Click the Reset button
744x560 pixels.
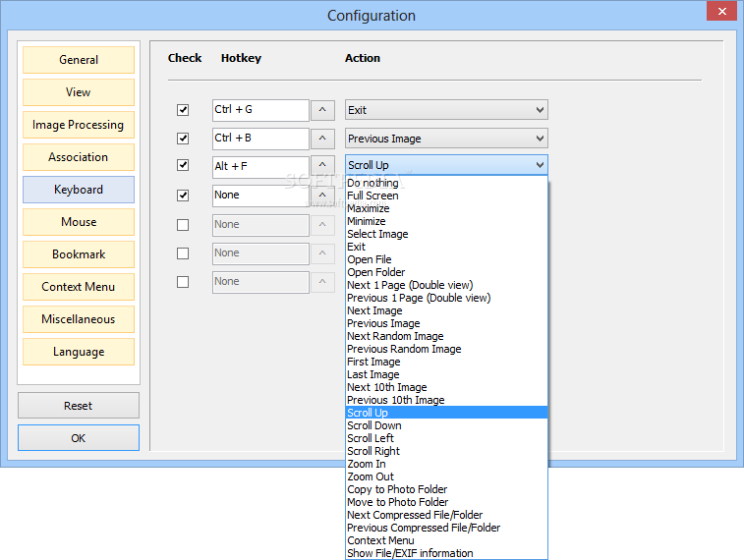79,406
